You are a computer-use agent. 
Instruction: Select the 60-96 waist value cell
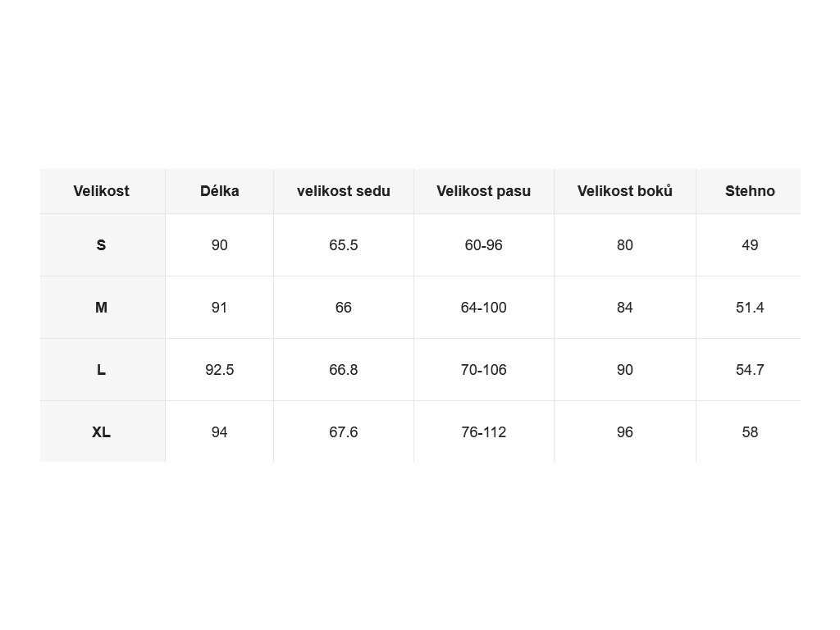click(484, 245)
